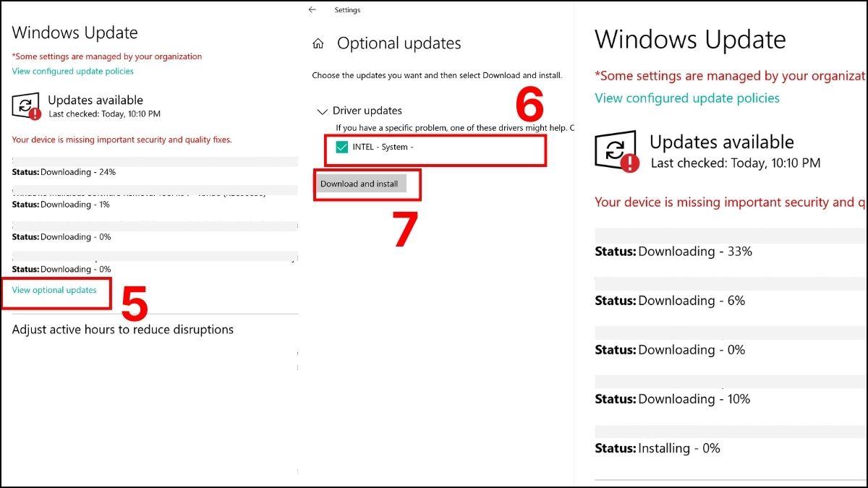This screenshot has width=868, height=488.
Task: Click the back arrow in Settings
Action: pyautogui.click(x=312, y=9)
